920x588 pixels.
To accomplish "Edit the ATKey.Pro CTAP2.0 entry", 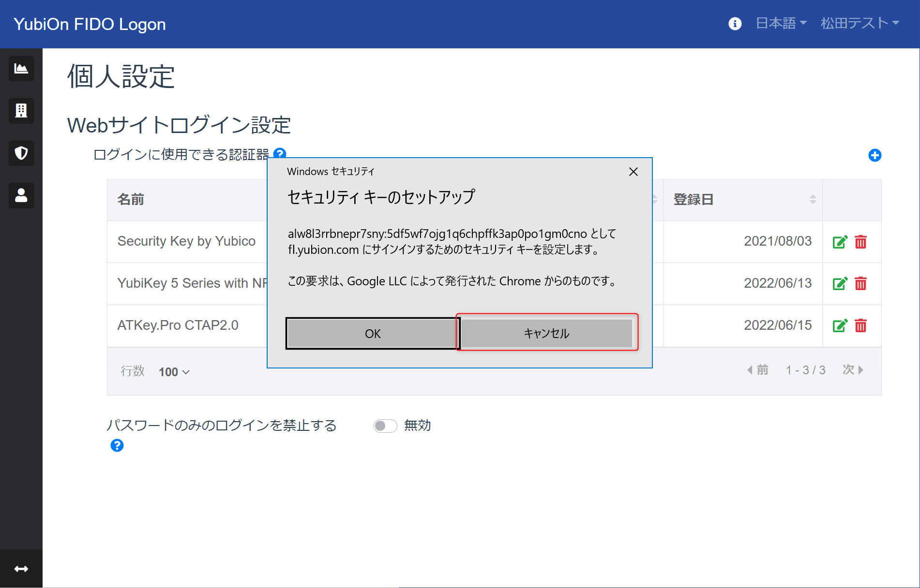I will tap(840, 326).
